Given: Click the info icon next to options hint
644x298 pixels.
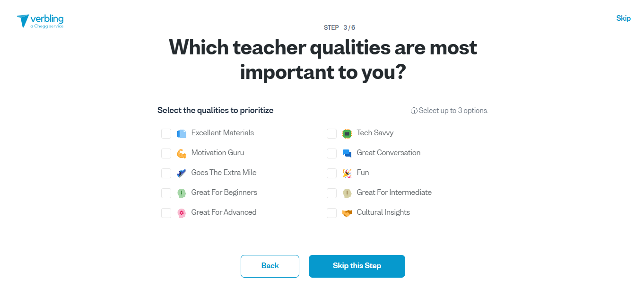Looking at the screenshot, I should pyautogui.click(x=414, y=110).
